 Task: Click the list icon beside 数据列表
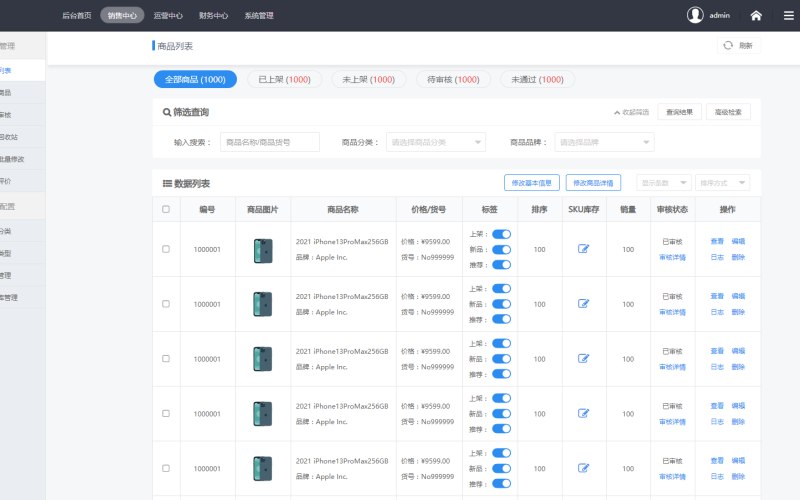click(x=167, y=184)
